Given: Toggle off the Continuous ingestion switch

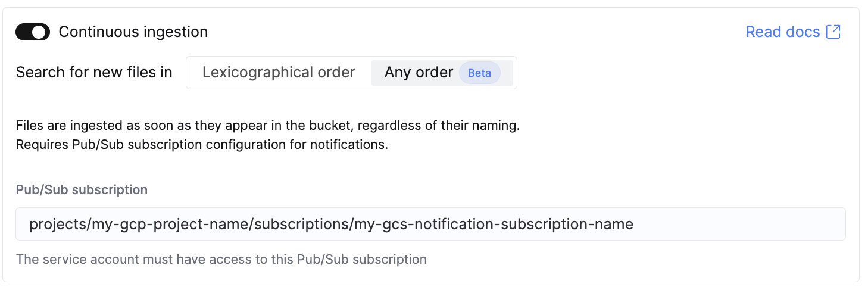Looking at the screenshot, I should pyautogui.click(x=33, y=32).
